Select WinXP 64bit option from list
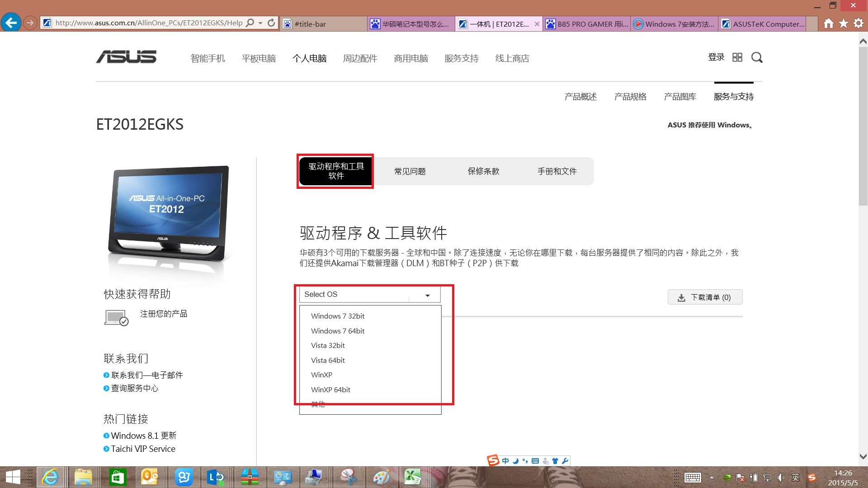Screen dimensions: 868x488 pos(330,389)
